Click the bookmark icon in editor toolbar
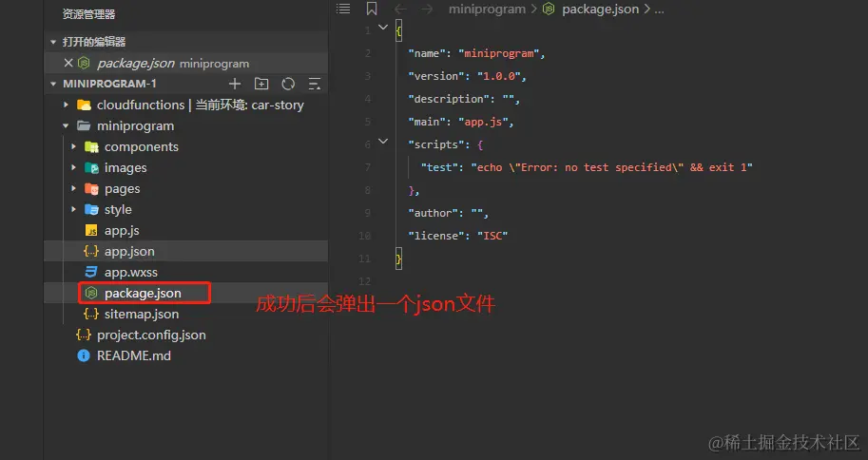This screenshot has height=460, width=868. 372,9
